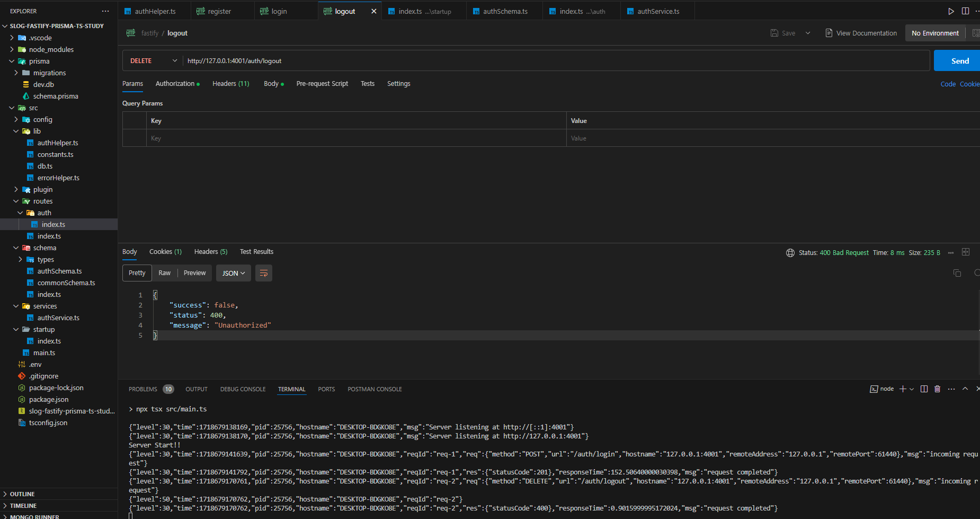Screen dimensions: 980x519
Task: Click the query param Key input cell
Action: [356, 138]
